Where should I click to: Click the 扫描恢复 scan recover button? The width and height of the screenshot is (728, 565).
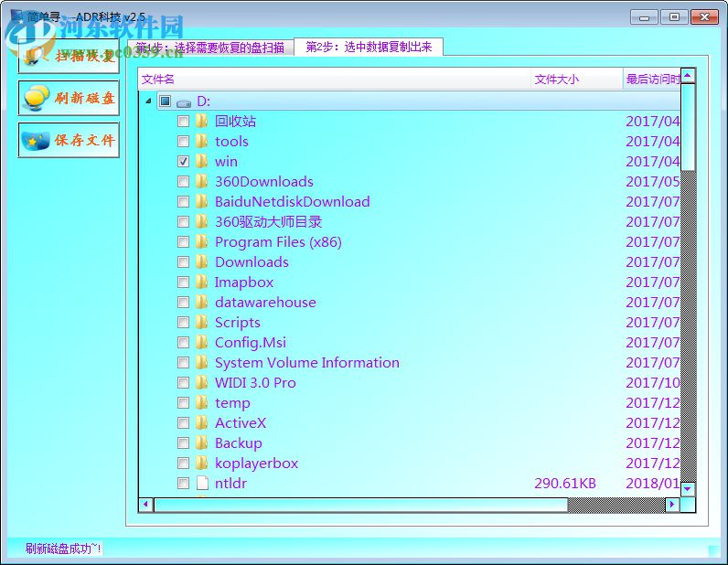pos(69,56)
